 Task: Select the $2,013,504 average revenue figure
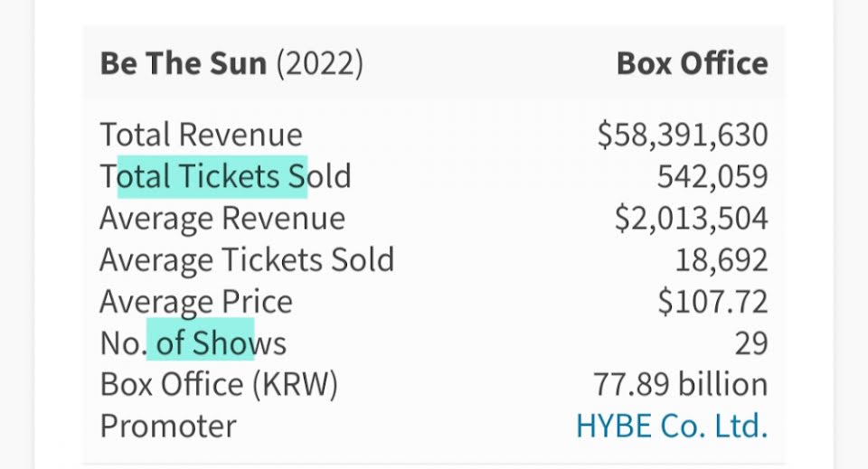690,219
